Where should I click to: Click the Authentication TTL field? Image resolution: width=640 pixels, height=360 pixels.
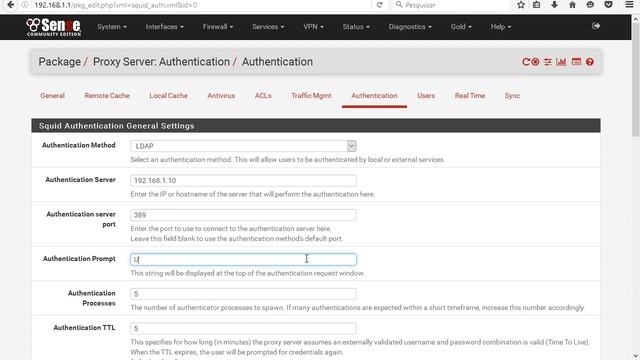coord(243,329)
